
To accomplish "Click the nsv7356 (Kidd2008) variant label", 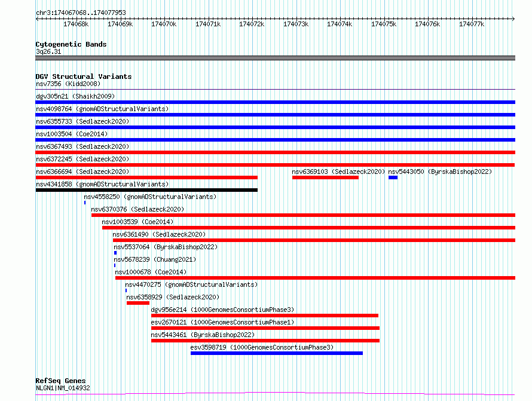I will click(x=68, y=84).
